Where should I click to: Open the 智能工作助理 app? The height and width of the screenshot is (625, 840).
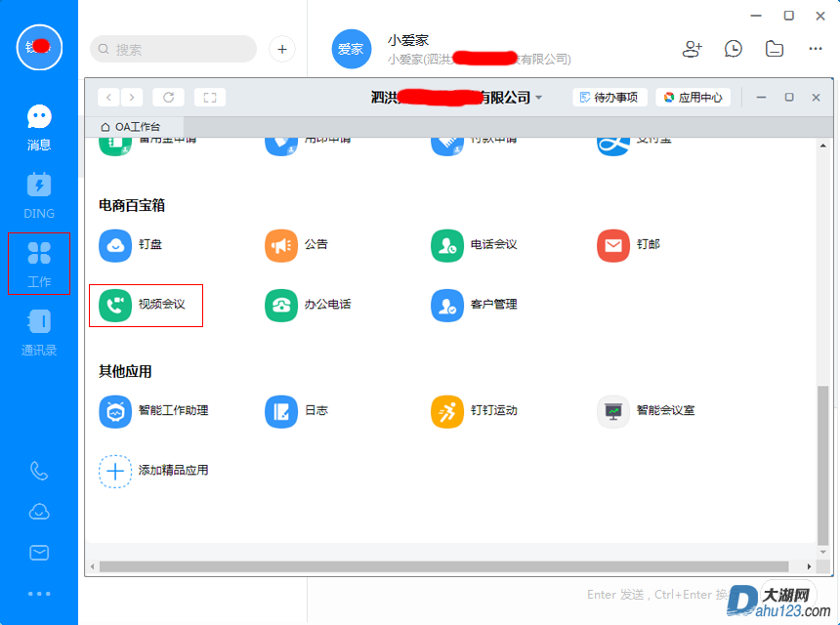tap(153, 411)
